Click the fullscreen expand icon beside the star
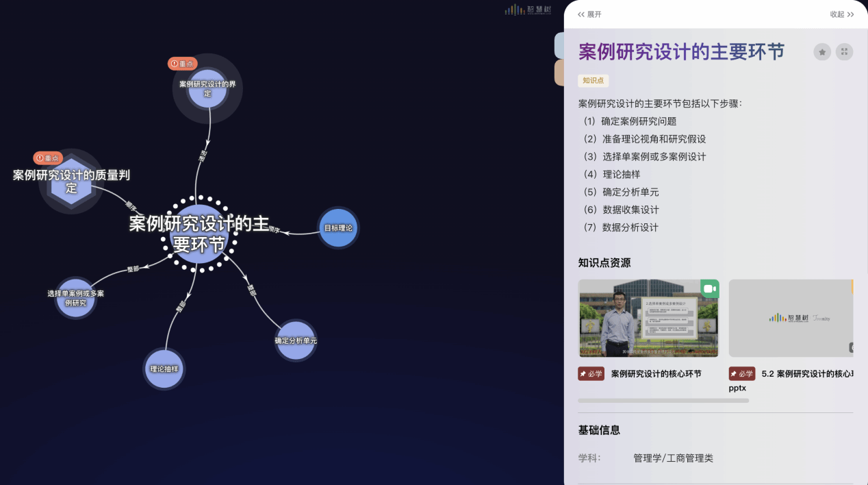 click(x=845, y=52)
